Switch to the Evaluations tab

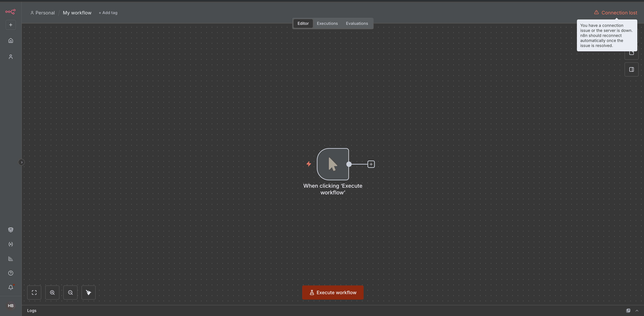[x=357, y=23]
